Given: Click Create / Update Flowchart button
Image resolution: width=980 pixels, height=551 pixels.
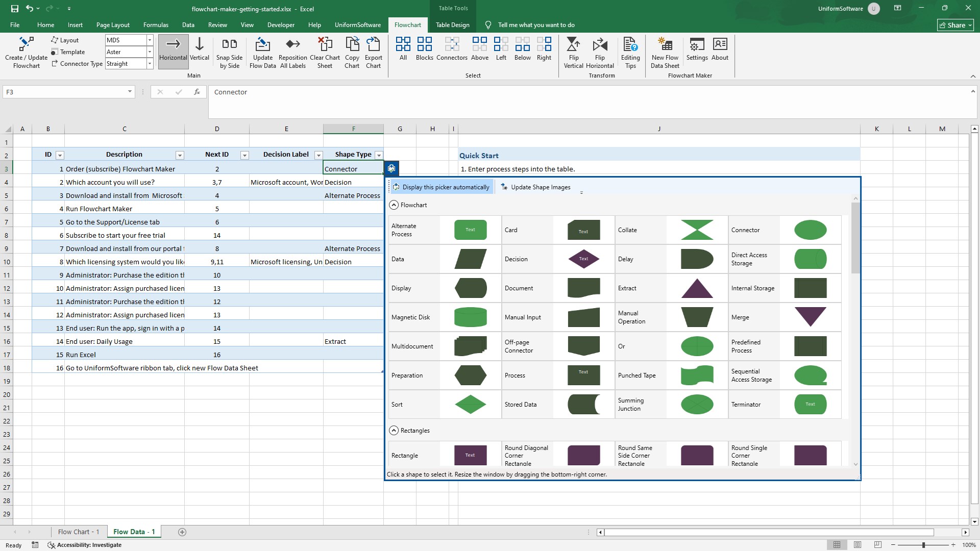Looking at the screenshot, I should pos(26,52).
